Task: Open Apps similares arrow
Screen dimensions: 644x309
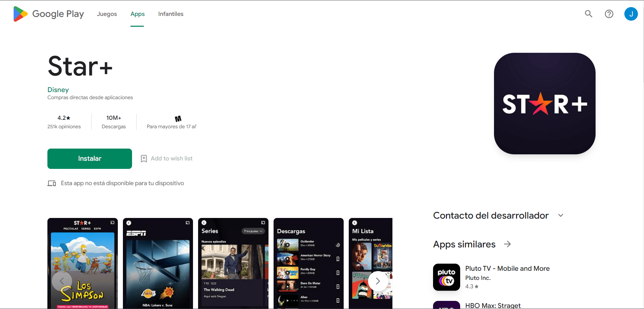Action: tap(507, 244)
